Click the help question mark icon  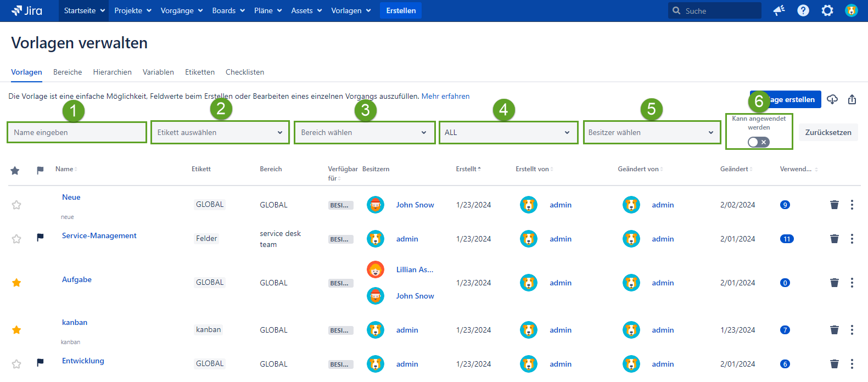(x=803, y=10)
